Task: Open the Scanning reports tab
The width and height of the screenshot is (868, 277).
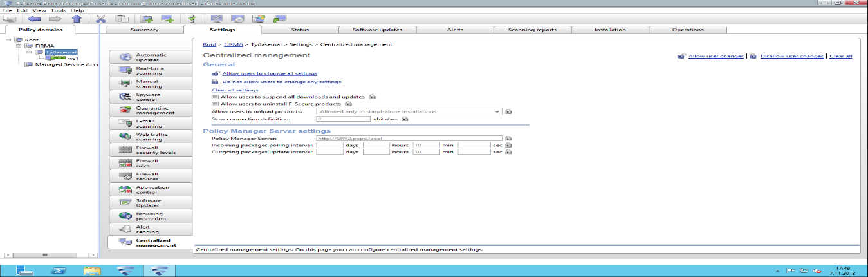Action: pos(532,30)
